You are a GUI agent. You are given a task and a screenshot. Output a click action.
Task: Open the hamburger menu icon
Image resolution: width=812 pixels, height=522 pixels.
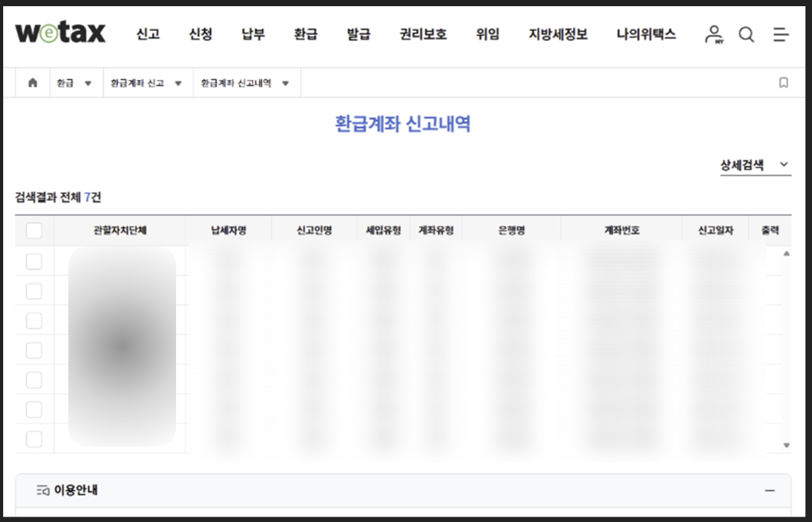point(779,35)
